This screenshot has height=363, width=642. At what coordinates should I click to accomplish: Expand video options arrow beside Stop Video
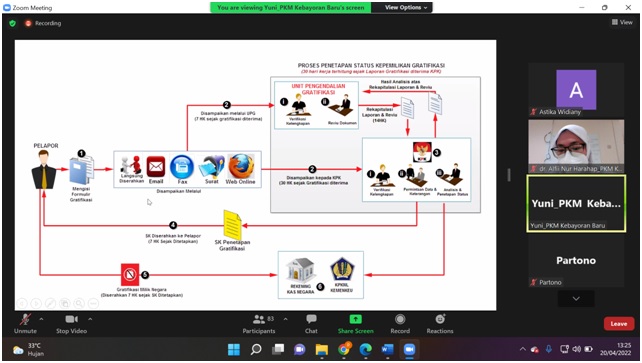click(90, 319)
